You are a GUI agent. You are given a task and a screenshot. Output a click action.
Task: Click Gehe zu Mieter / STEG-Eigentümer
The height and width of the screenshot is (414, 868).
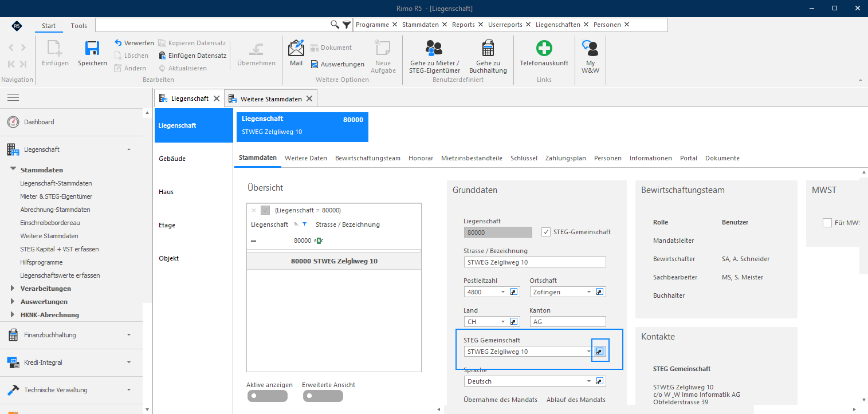coord(434,57)
